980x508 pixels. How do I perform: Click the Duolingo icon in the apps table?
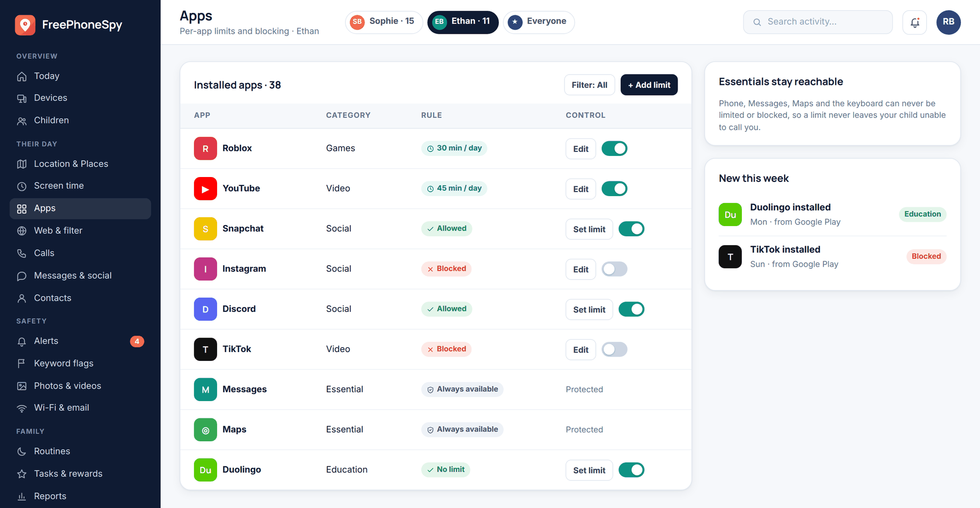tap(205, 470)
